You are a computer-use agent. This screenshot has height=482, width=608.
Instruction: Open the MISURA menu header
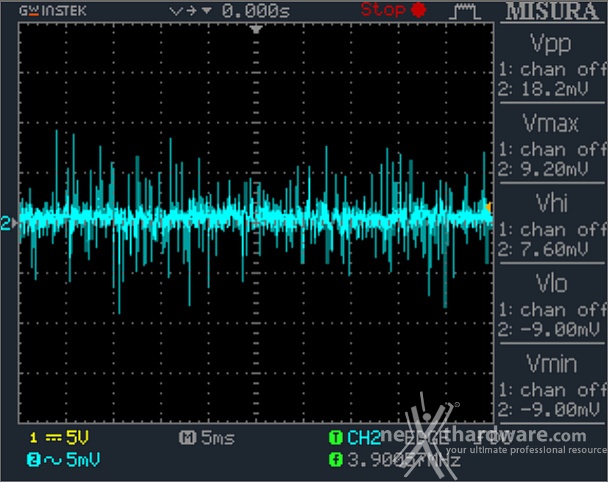point(552,11)
